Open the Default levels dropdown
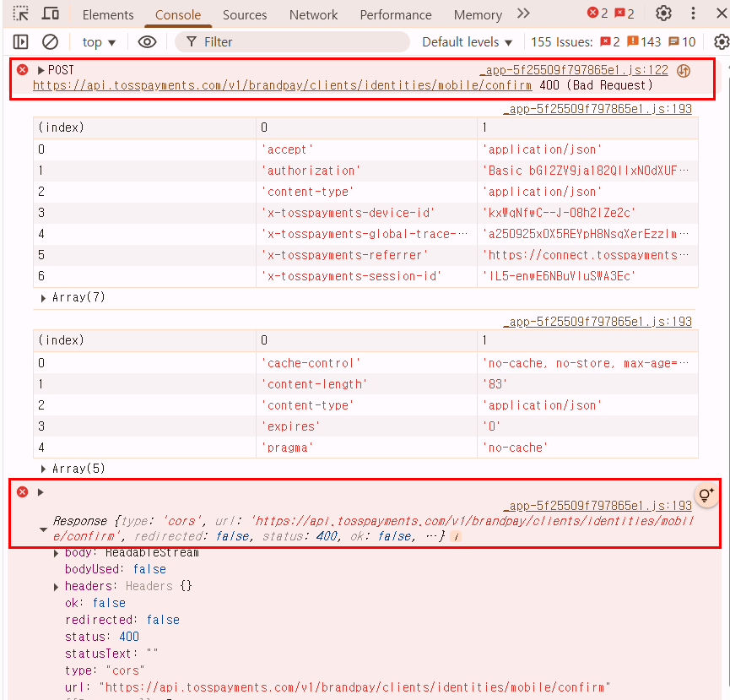This screenshot has height=700, width=730. coord(467,42)
